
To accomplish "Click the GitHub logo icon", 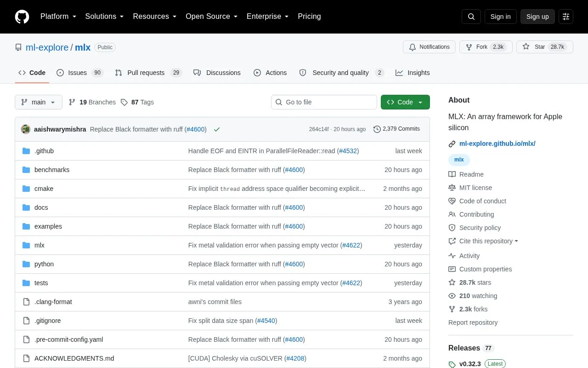I will coord(22,17).
